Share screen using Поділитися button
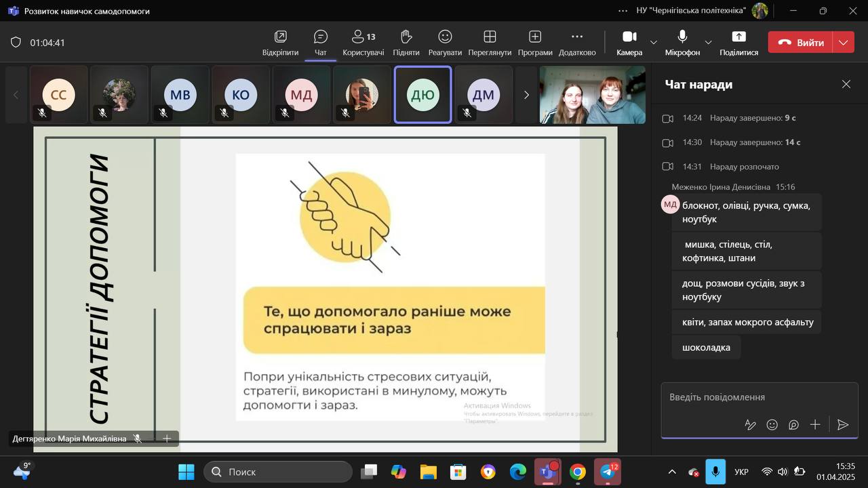868x488 pixels. [738, 42]
